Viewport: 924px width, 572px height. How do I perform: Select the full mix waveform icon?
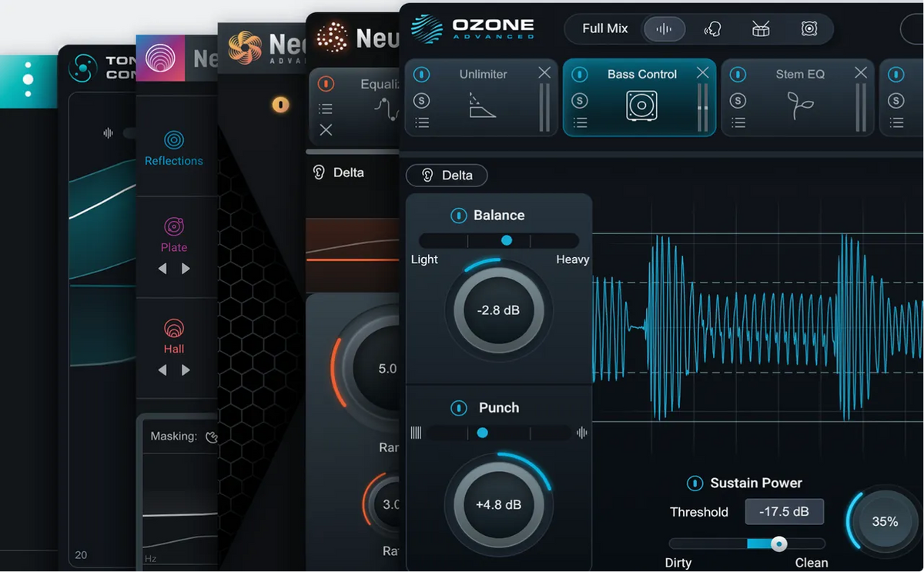pyautogui.click(x=664, y=28)
